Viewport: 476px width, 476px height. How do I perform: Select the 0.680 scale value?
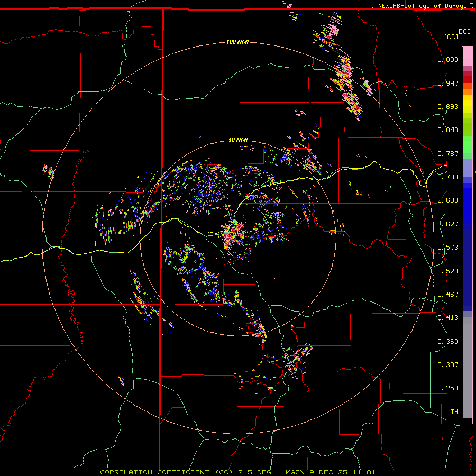(448, 200)
